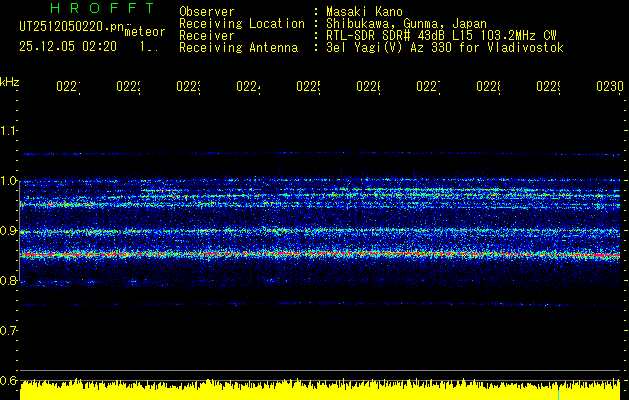This screenshot has height=400, width=629.
Task: Click the 1.0 kHz frequency axis label
Action: point(8,181)
